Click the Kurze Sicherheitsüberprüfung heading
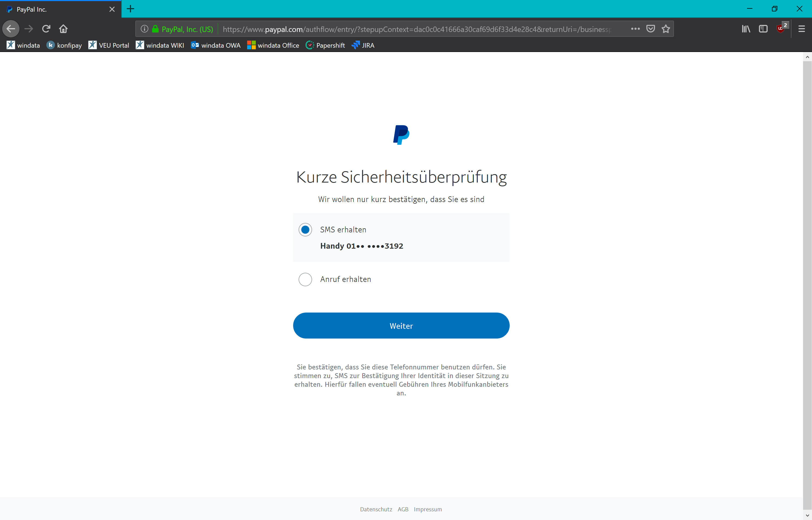Image resolution: width=812 pixels, height=520 pixels. point(401,177)
